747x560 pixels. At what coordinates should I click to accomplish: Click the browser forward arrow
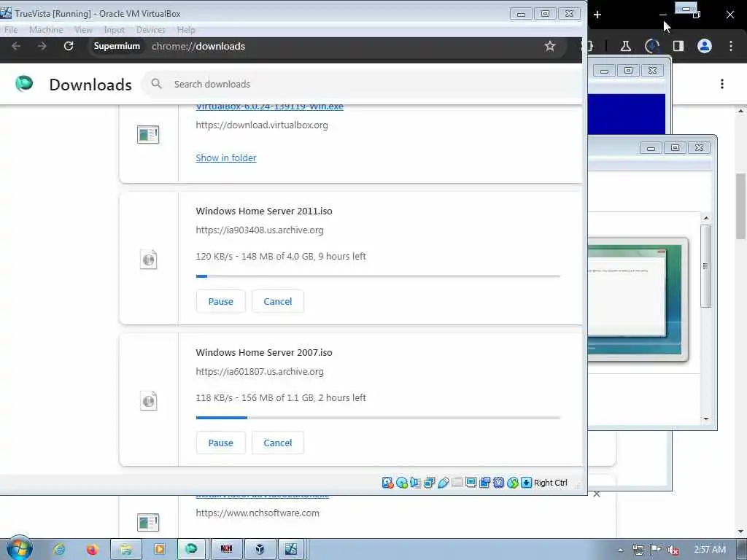(x=42, y=46)
